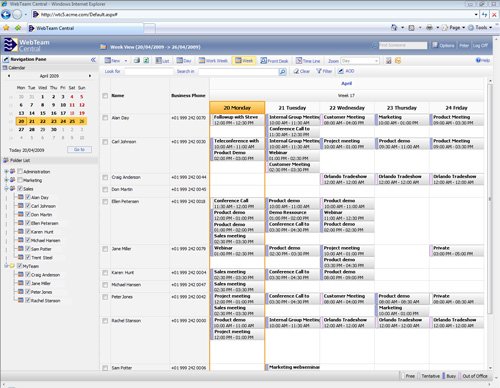Click the Filter button
The width and height of the screenshot is (500, 388).
click(324, 71)
